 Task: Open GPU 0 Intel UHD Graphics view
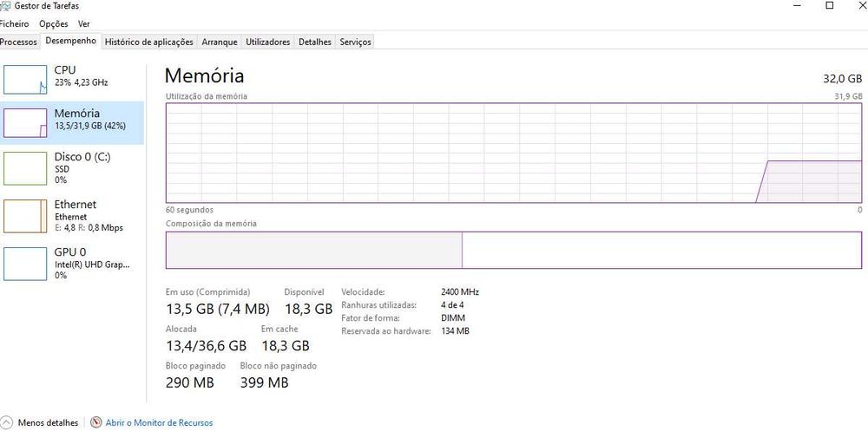coord(72,264)
